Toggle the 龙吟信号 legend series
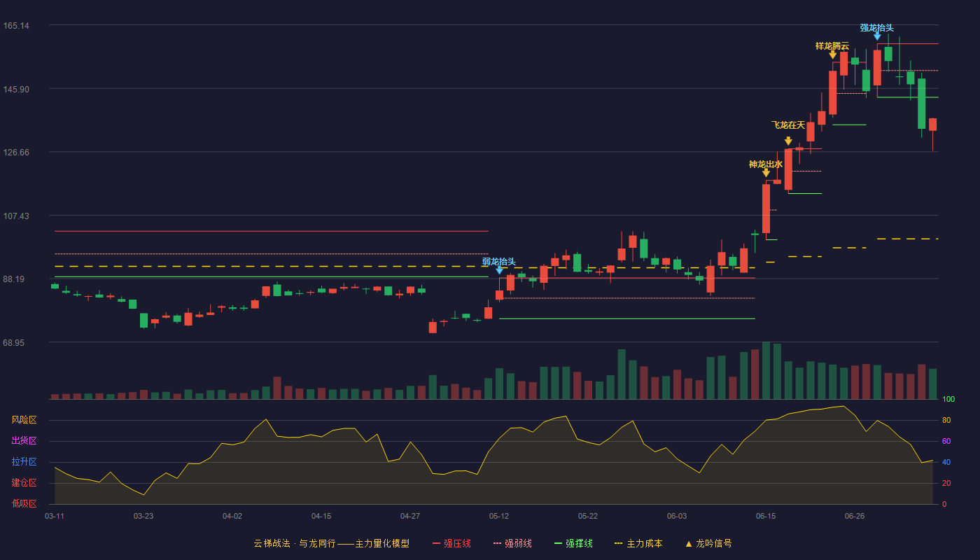The width and height of the screenshot is (980, 560). pos(708,543)
